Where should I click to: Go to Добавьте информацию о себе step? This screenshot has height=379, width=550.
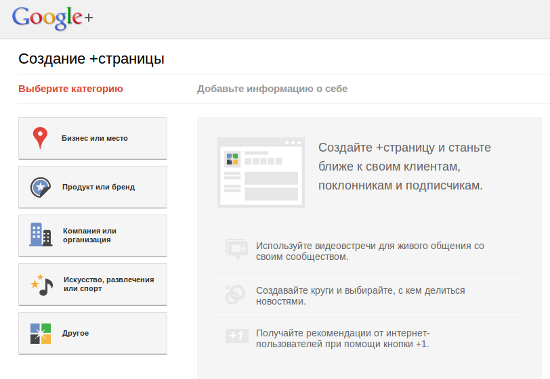[272, 89]
